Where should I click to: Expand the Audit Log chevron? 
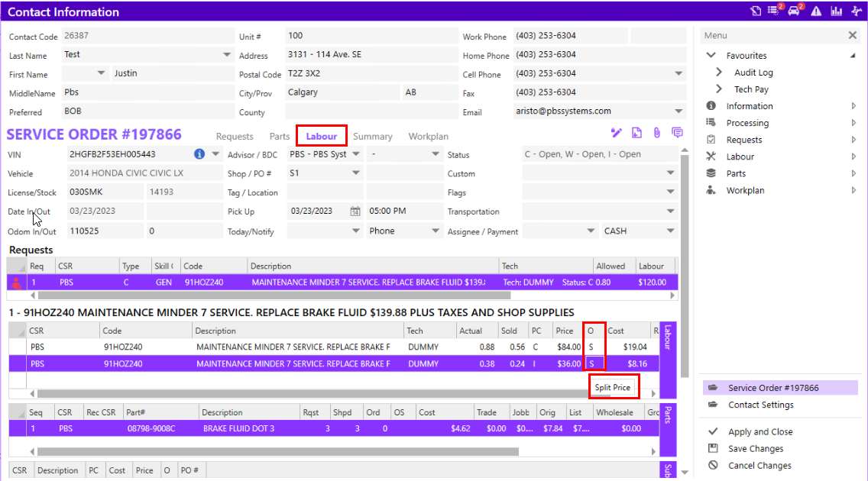click(x=719, y=73)
